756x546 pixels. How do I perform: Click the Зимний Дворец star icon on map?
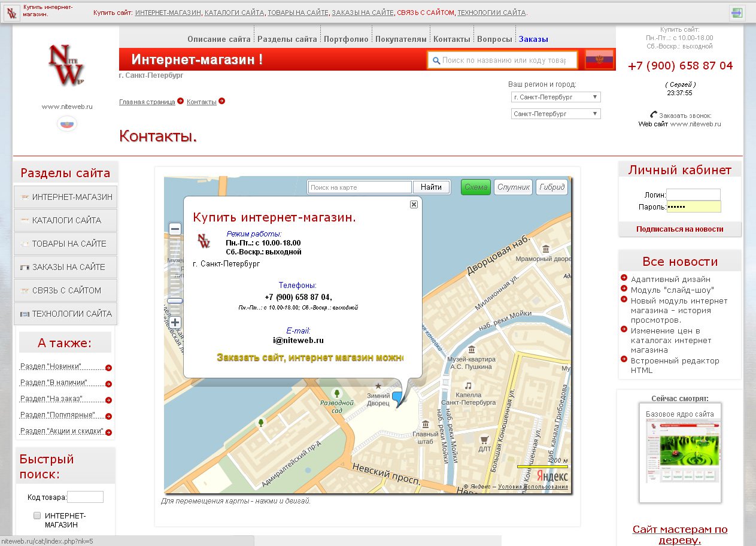[x=378, y=386]
